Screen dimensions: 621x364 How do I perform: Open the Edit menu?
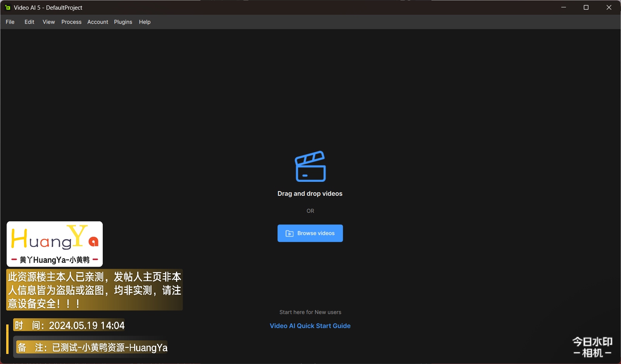pyautogui.click(x=29, y=22)
